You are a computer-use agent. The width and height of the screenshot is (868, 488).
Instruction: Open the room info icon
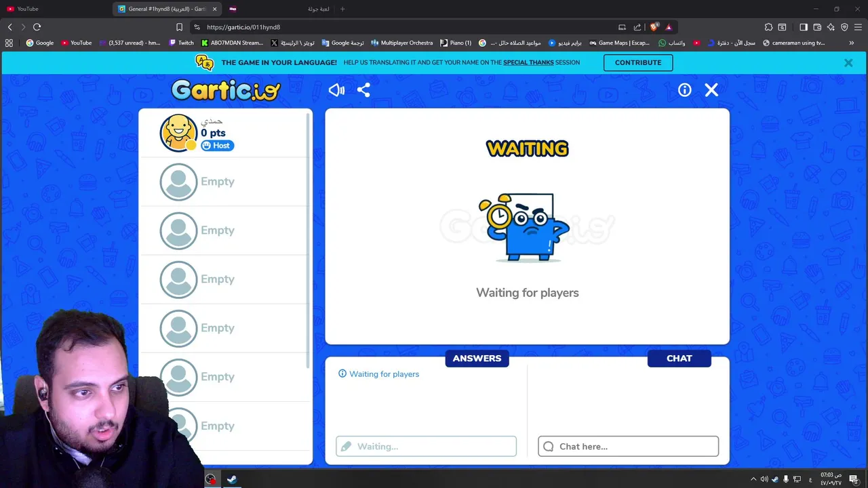pyautogui.click(x=685, y=90)
